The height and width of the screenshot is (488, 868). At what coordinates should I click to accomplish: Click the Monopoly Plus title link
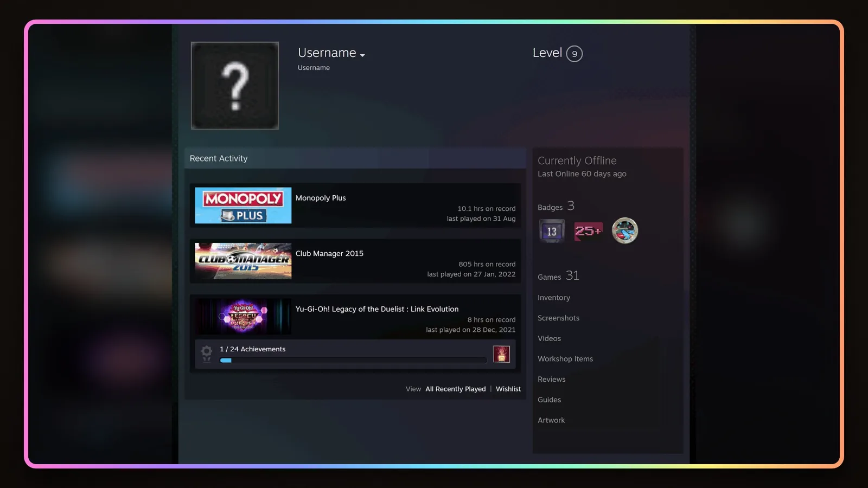coord(321,198)
